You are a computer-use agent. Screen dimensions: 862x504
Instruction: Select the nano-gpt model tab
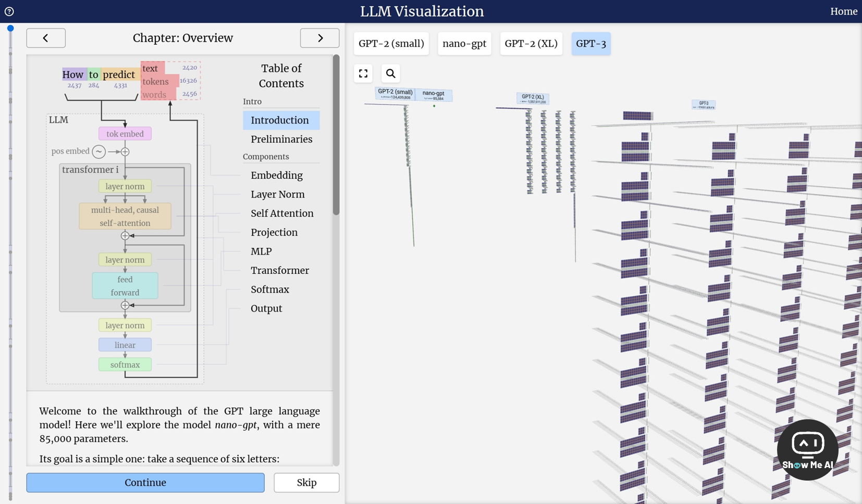[x=464, y=44]
